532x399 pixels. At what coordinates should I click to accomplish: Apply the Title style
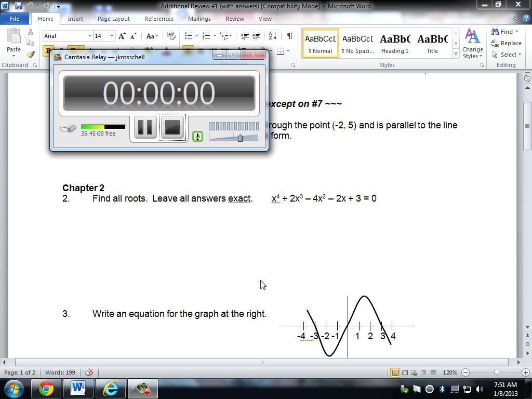click(x=432, y=43)
